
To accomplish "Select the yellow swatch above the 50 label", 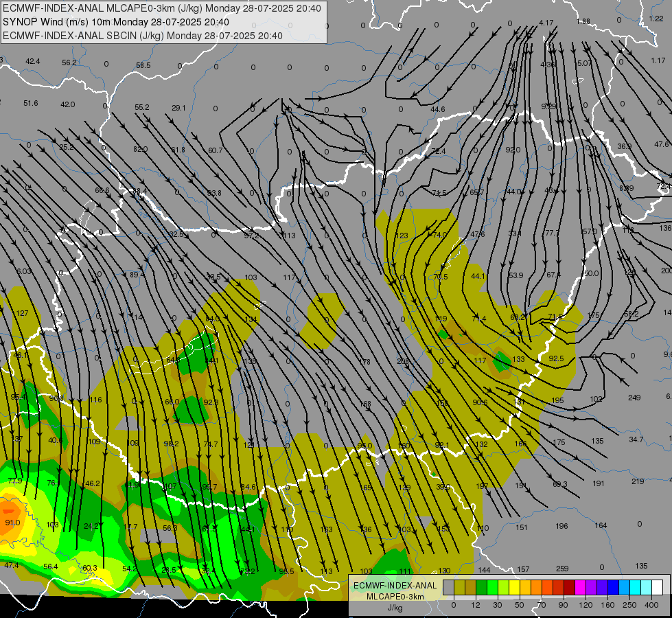I will pos(515,587).
